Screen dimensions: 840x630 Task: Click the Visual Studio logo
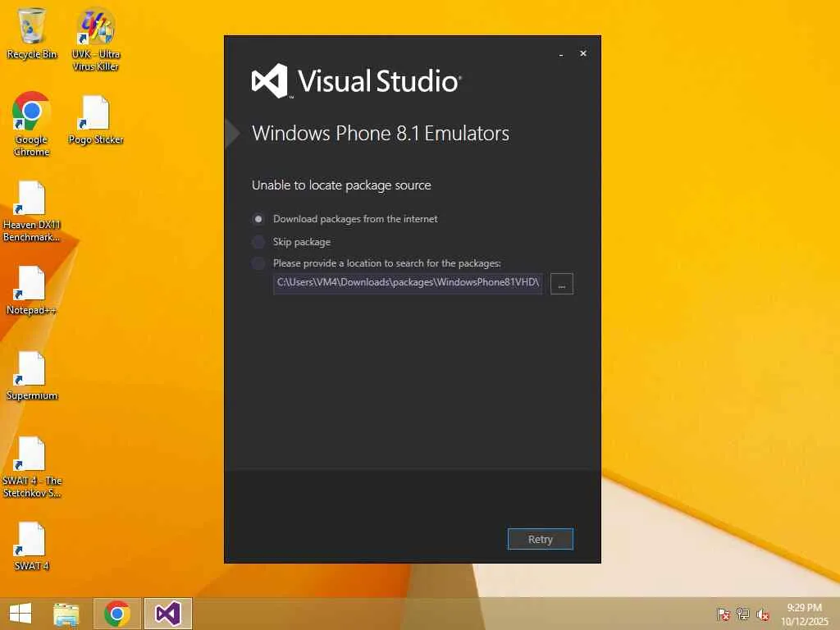pos(356,81)
